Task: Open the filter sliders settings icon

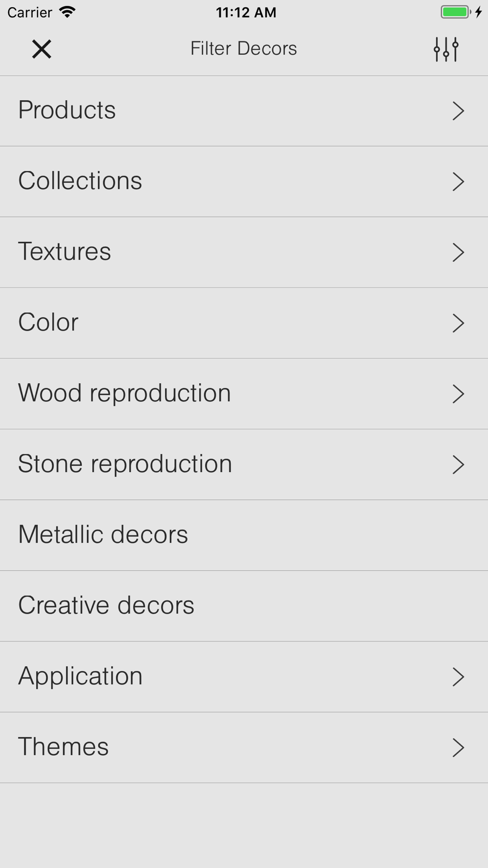Action: [446, 49]
